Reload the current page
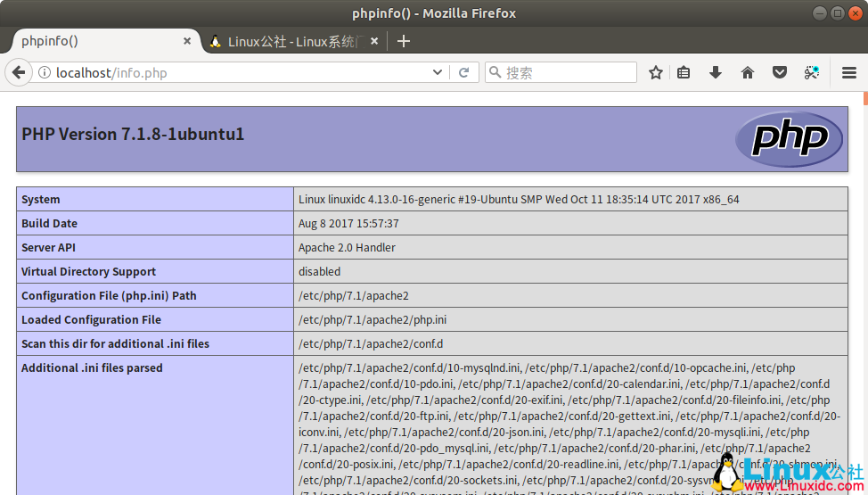Screen dimensions: 868x495 coord(464,72)
